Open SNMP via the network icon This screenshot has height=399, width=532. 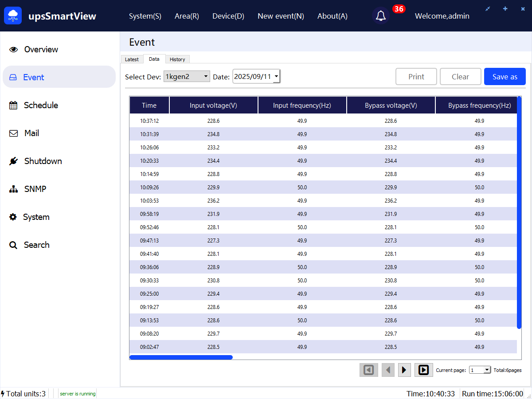pyautogui.click(x=14, y=189)
